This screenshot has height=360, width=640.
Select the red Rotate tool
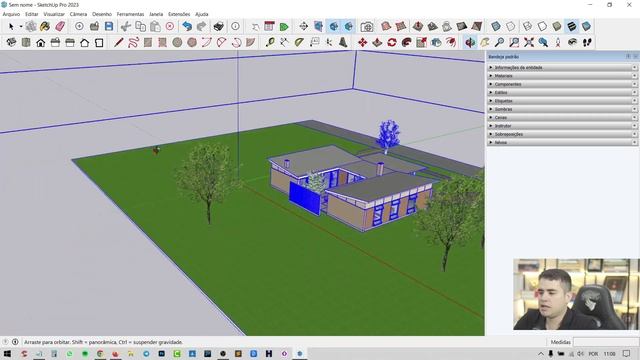coord(392,42)
